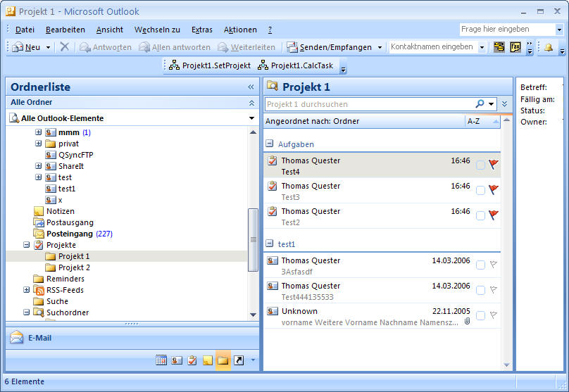Click the Shortcuts arrow icon in navigation bar

239,360
